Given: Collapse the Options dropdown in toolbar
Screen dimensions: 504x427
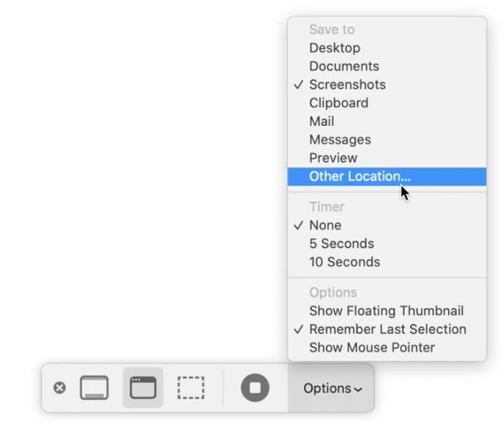Looking at the screenshot, I should pos(332,388).
